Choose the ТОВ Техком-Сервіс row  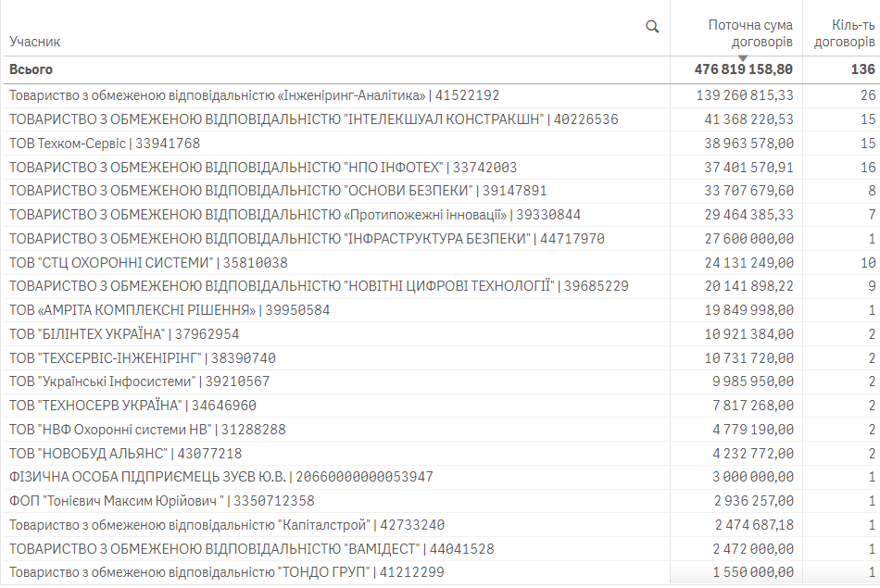coord(105,144)
